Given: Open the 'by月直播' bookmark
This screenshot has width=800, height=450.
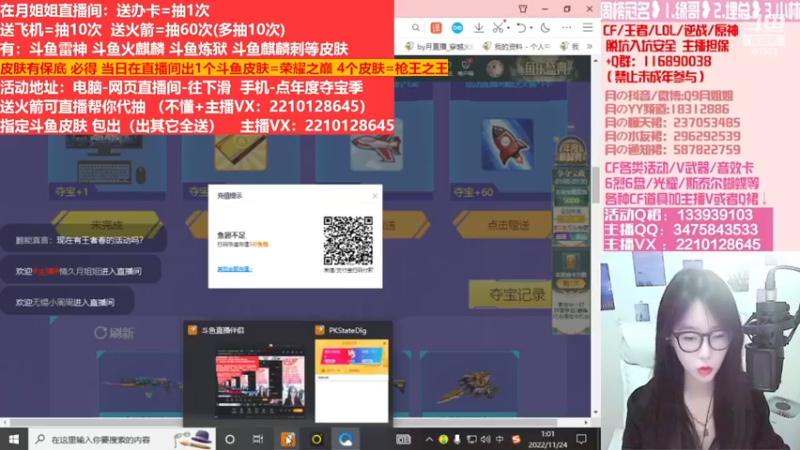Looking at the screenshot, I should (x=439, y=46).
